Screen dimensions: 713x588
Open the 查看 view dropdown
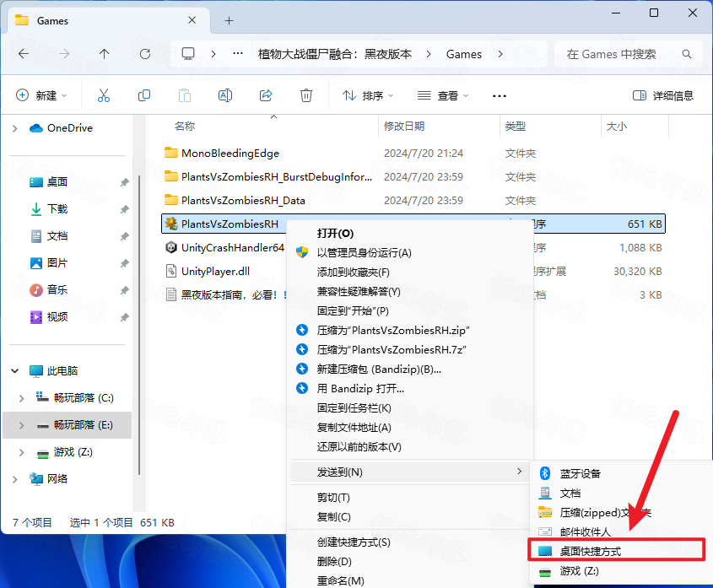[x=443, y=95]
